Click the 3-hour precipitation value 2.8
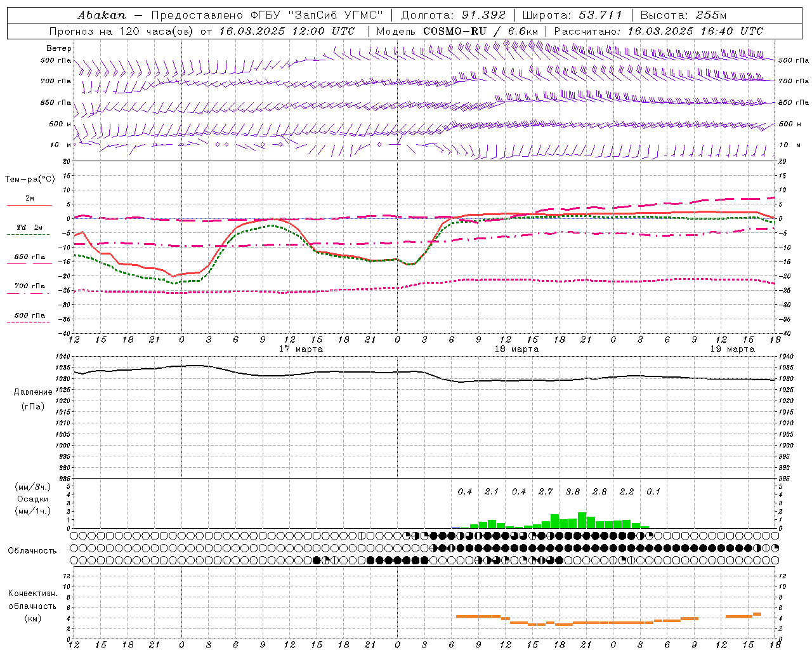This screenshot has width=812, height=650. coord(599,492)
